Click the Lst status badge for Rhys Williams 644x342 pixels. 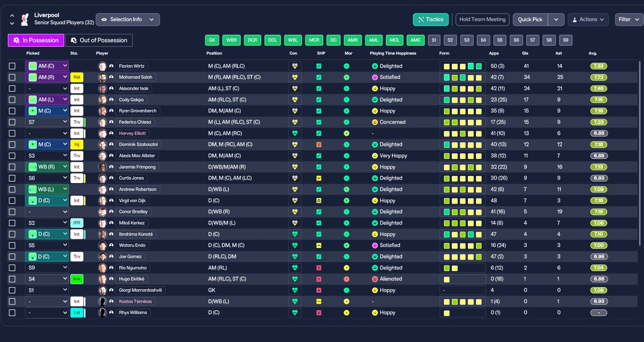pyautogui.click(x=76, y=312)
